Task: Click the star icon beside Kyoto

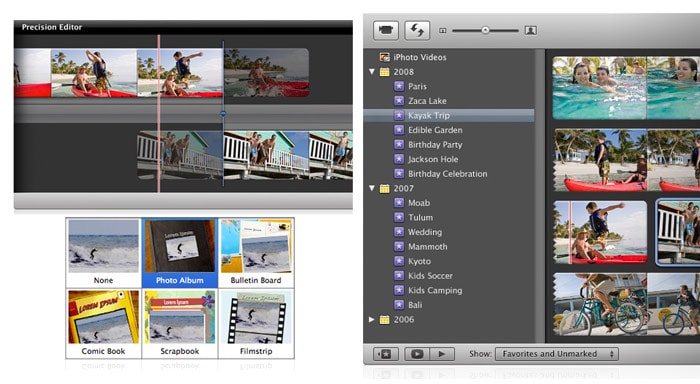Action: point(399,261)
